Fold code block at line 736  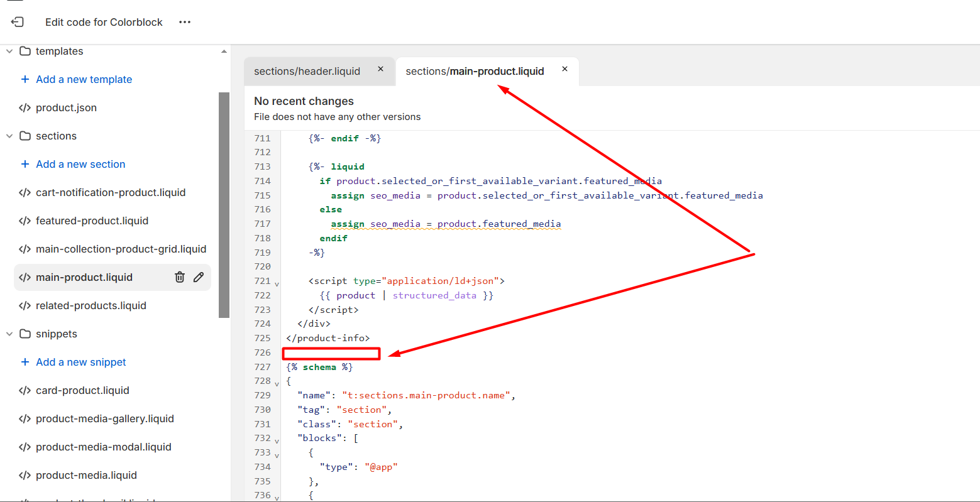[x=277, y=498]
